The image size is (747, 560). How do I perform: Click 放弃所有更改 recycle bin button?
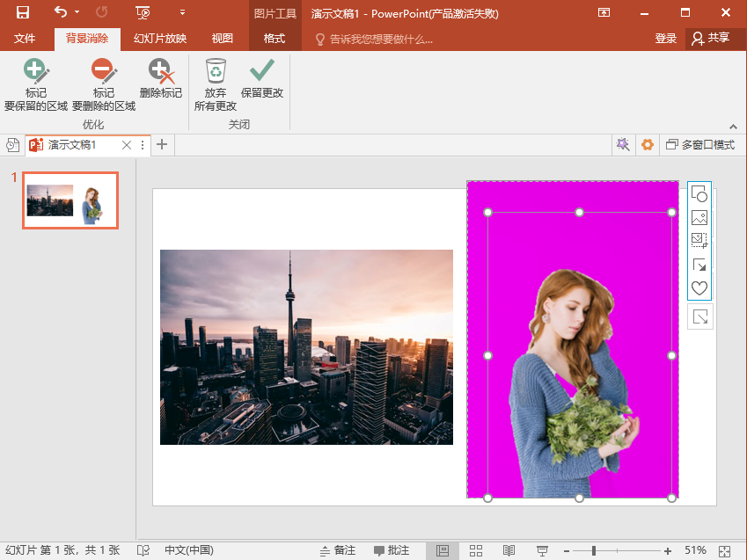click(216, 84)
